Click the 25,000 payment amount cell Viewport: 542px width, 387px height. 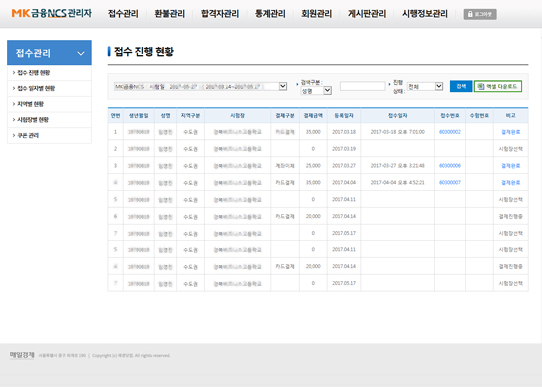pyautogui.click(x=313, y=166)
